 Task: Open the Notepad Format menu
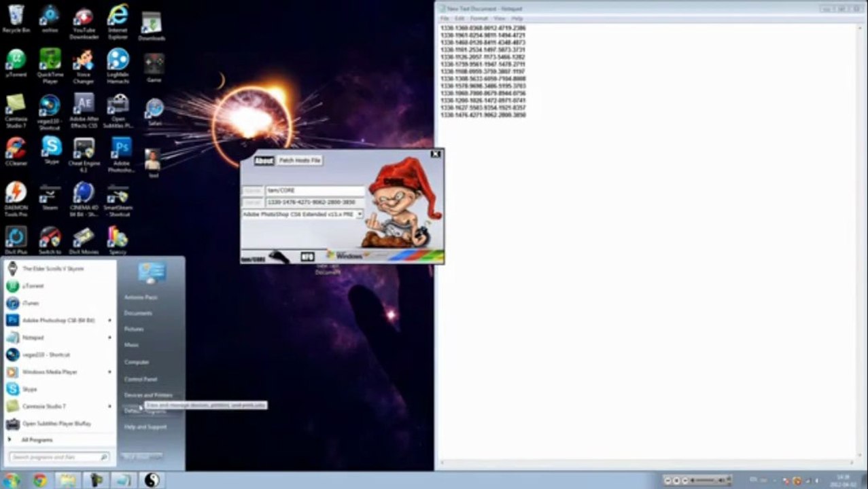point(479,18)
